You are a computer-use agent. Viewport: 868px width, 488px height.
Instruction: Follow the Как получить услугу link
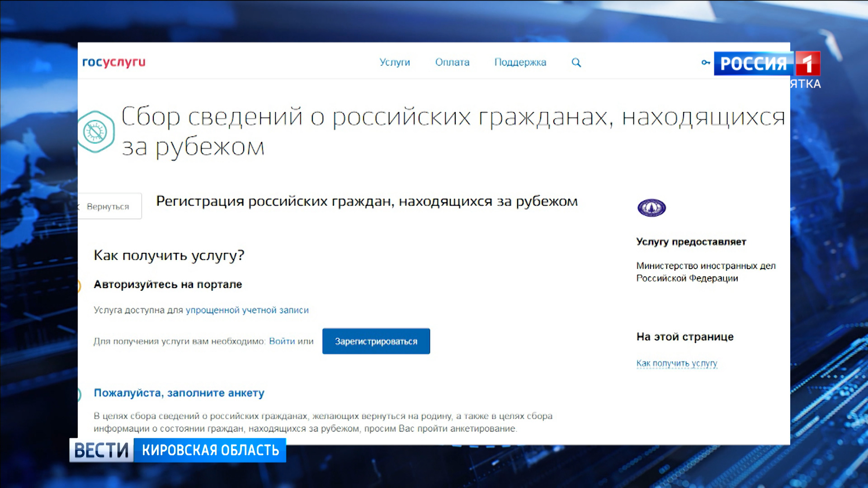(x=677, y=363)
